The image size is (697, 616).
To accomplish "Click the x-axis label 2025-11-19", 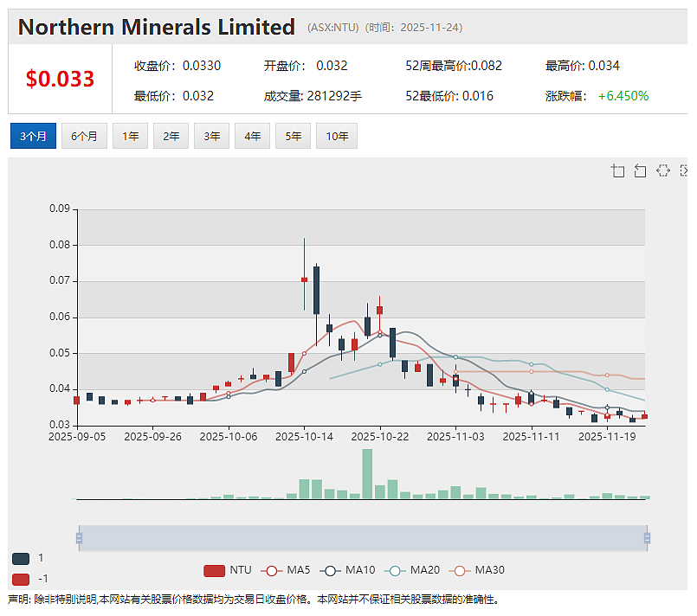I will point(607,437).
